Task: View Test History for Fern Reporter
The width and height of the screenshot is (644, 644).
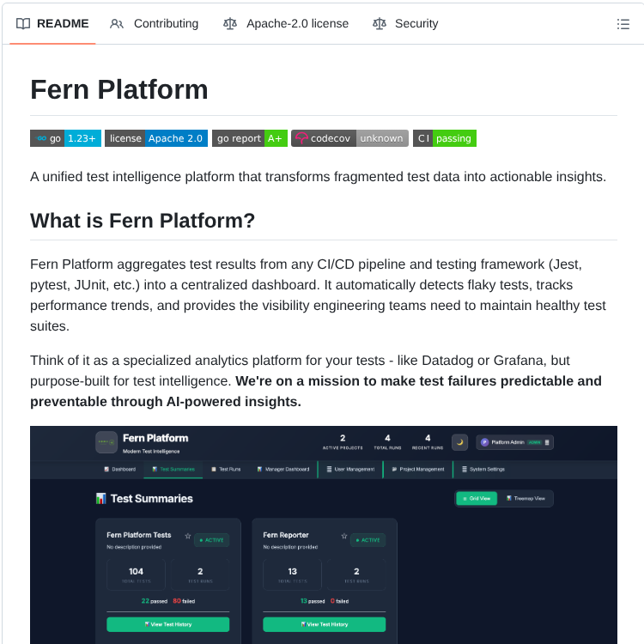Action: [325, 624]
